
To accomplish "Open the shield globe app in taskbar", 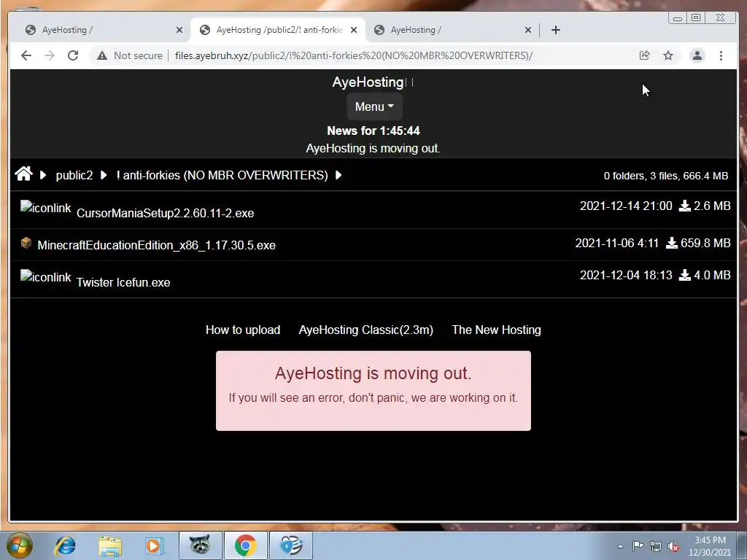I will (x=291, y=545).
